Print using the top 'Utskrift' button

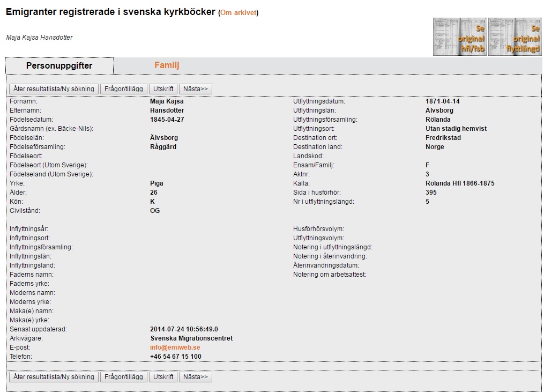click(x=163, y=89)
